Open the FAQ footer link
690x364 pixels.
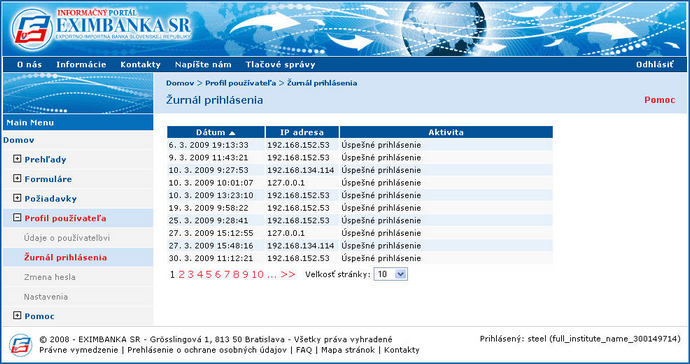pos(304,350)
